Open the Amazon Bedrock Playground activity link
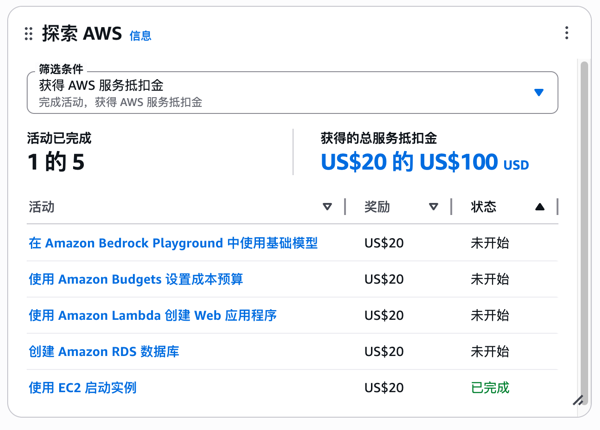Viewport: 600px width, 430px height. point(173,243)
